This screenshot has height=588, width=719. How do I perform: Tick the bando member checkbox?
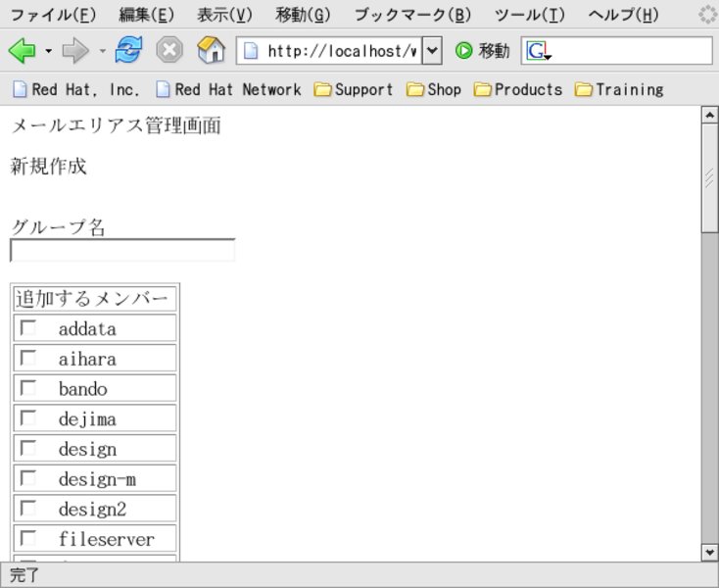(28, 388)
